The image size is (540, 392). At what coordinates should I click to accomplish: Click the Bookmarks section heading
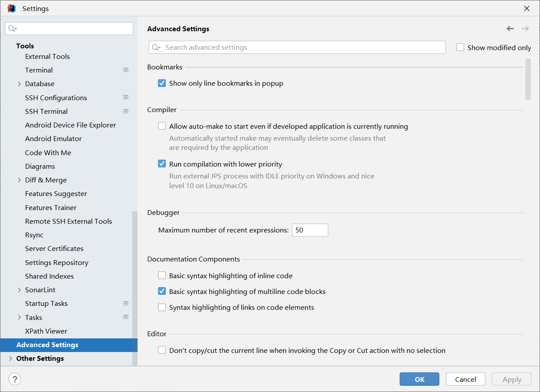click(x=165, y=67)
